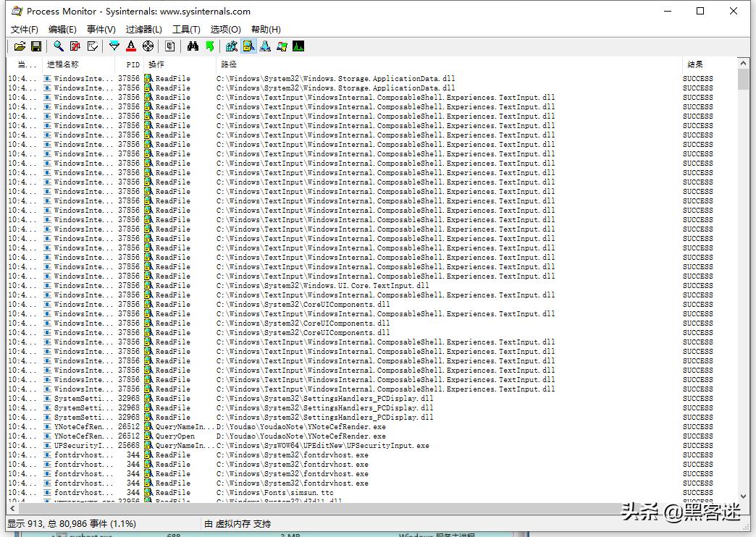Viewport: 756px width, 537px height.
Task: Click the file icon beside QueryOpen
Action: click(x=148, y=436)
